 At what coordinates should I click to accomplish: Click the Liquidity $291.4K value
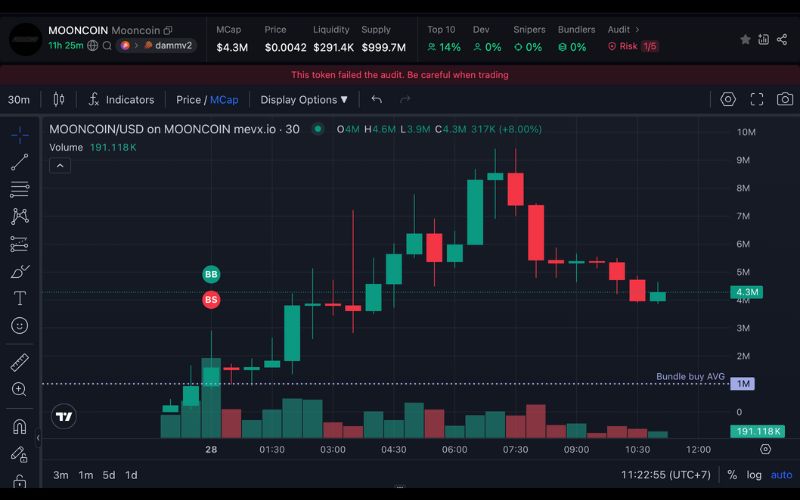click(333, 47)
